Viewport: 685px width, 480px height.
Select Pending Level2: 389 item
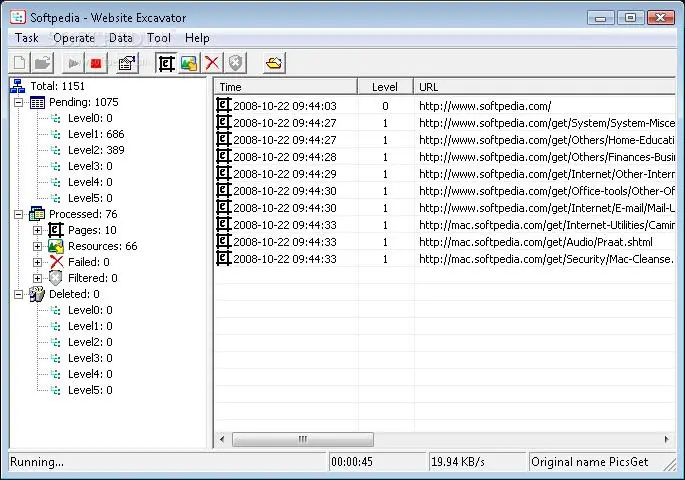(x=96, y=150)
